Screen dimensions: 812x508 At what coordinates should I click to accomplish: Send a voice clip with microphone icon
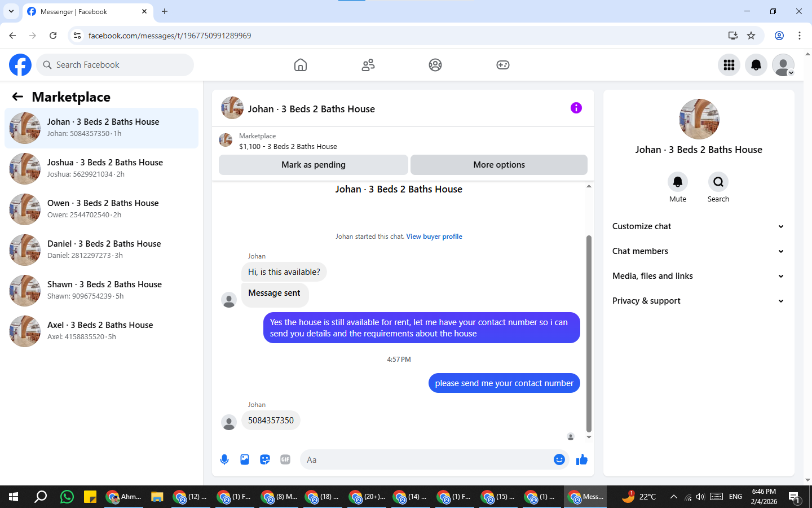224,459
